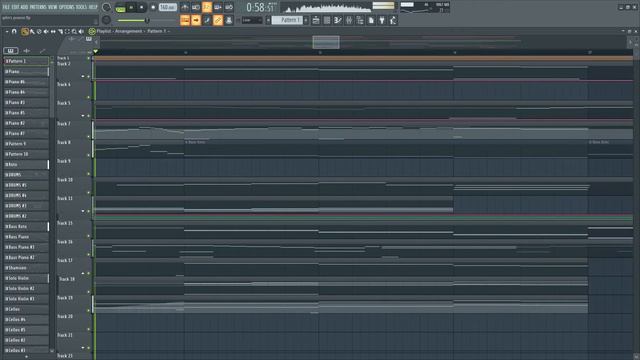Toggle overdub/blend recording icon
The width and height of the screenshot is (640, 360).
(218, 7)
